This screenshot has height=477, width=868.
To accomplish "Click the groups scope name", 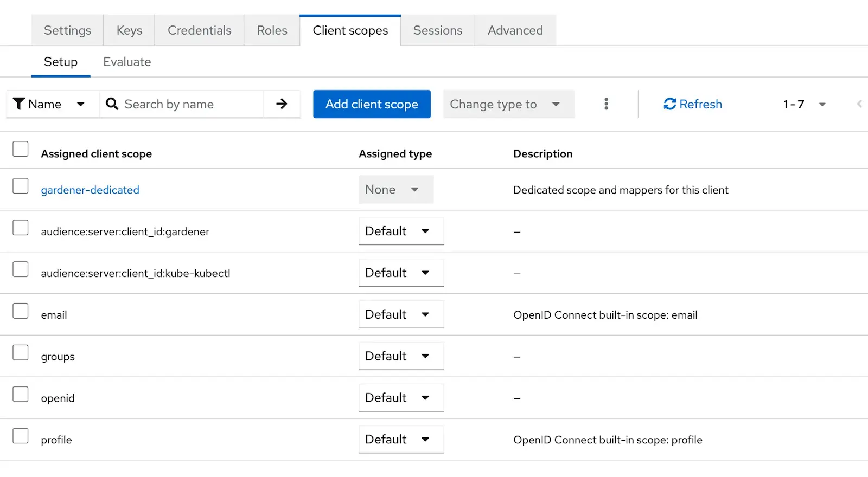I will point(58,357).
